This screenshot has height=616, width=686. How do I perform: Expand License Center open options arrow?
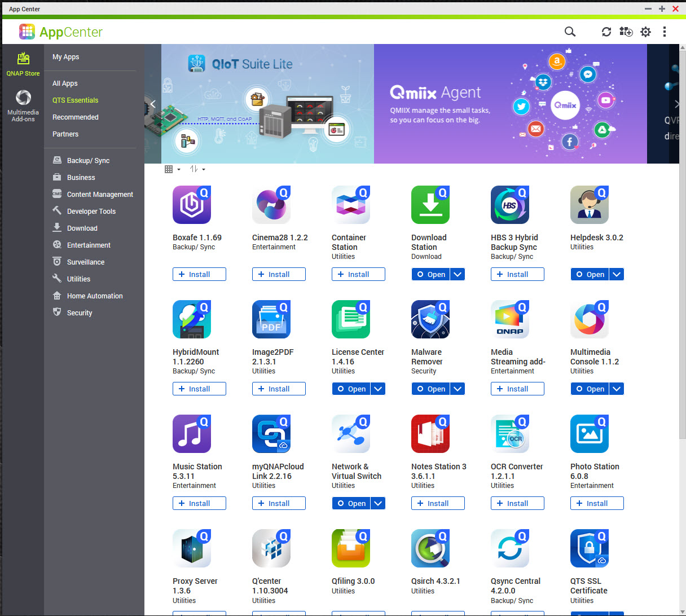point(378,389)
